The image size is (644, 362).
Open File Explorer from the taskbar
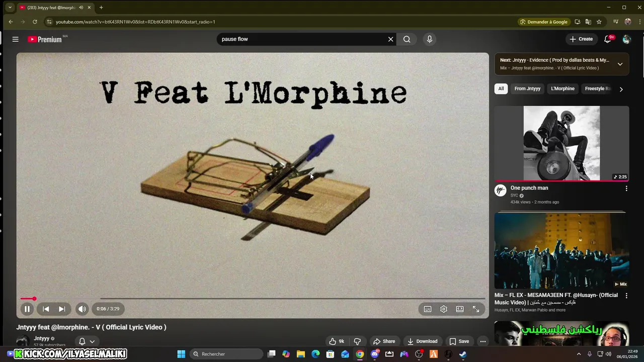point(301,354)
